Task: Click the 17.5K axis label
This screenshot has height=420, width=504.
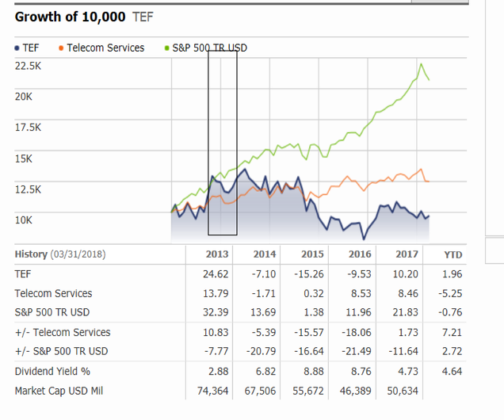Action: [28, 128]
